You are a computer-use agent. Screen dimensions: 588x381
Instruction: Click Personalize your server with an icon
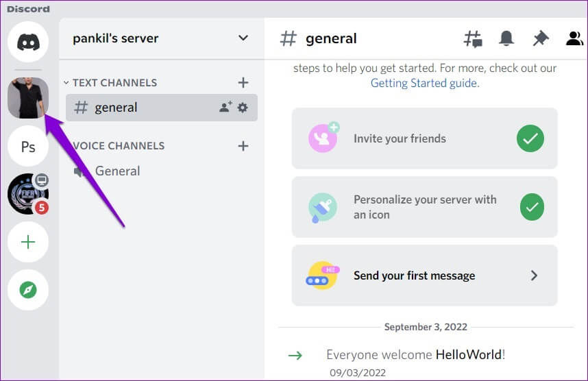point(424,207)
